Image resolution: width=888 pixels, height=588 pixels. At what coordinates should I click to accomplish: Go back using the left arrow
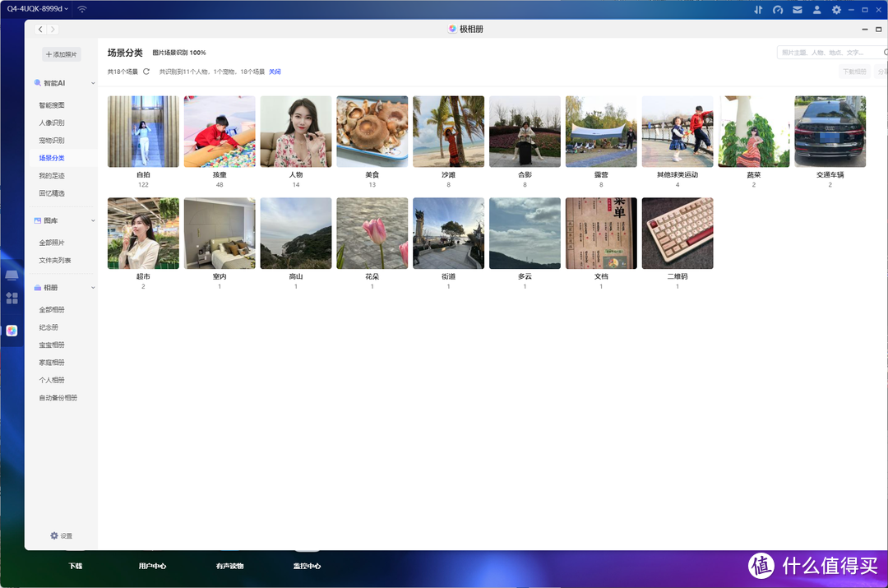tap(40, 30)
